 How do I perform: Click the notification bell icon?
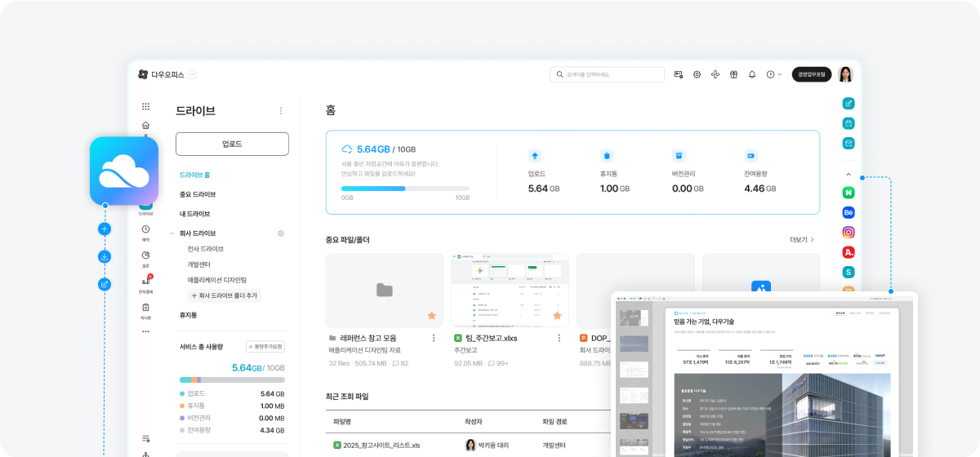coord(752,74)
